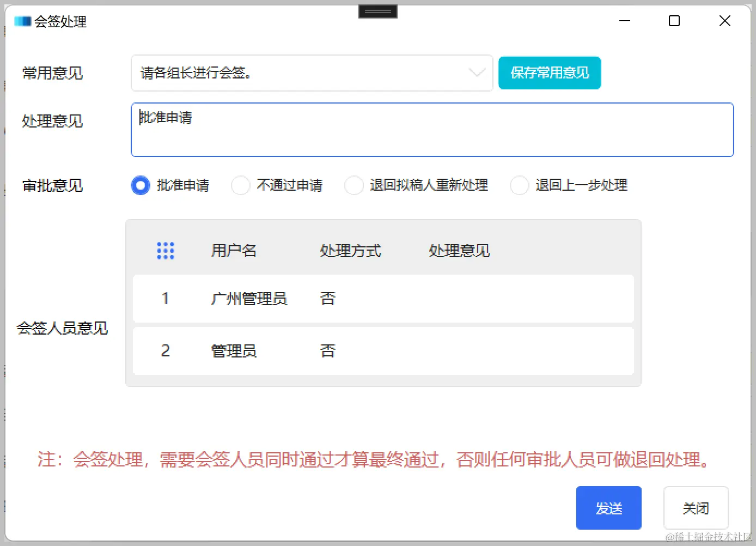Select the 管理员 row numbered 2

[x=383, y=351]
